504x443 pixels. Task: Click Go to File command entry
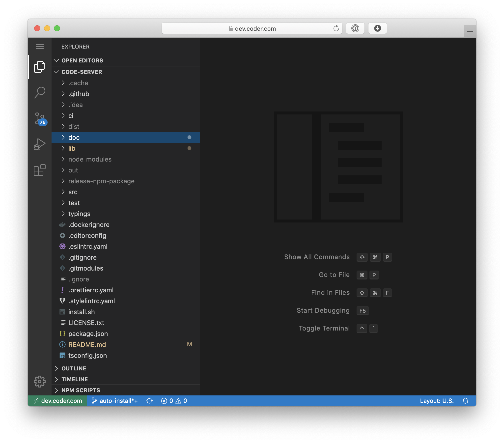[x=334, y=275]
